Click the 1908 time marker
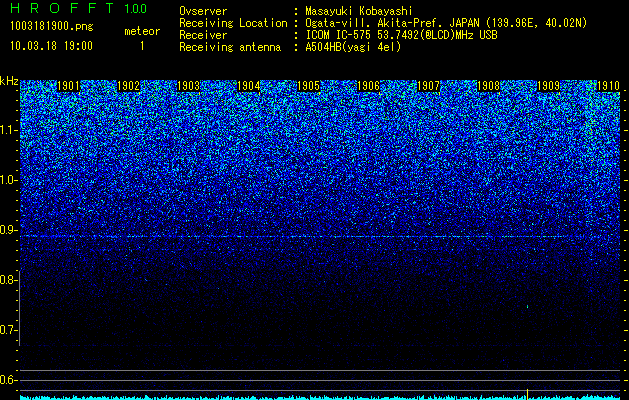Viewport: 629px width, 400px height. (488, 86)
